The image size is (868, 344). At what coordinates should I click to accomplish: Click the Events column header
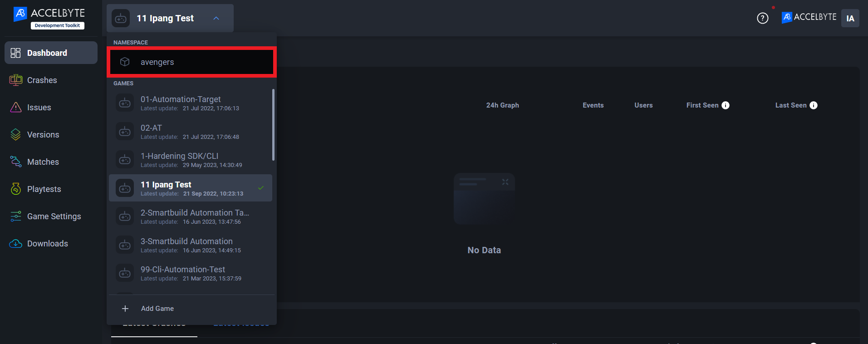click(593, 105)
